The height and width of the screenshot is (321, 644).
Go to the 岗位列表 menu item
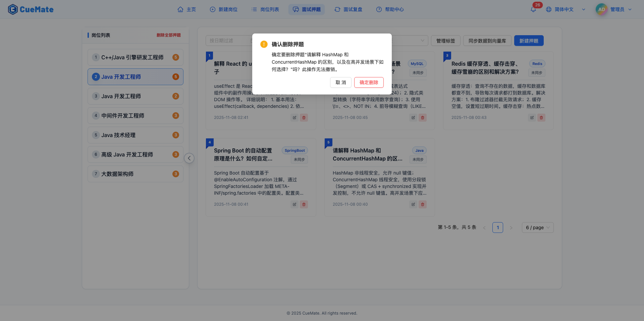tap(265, 9)
